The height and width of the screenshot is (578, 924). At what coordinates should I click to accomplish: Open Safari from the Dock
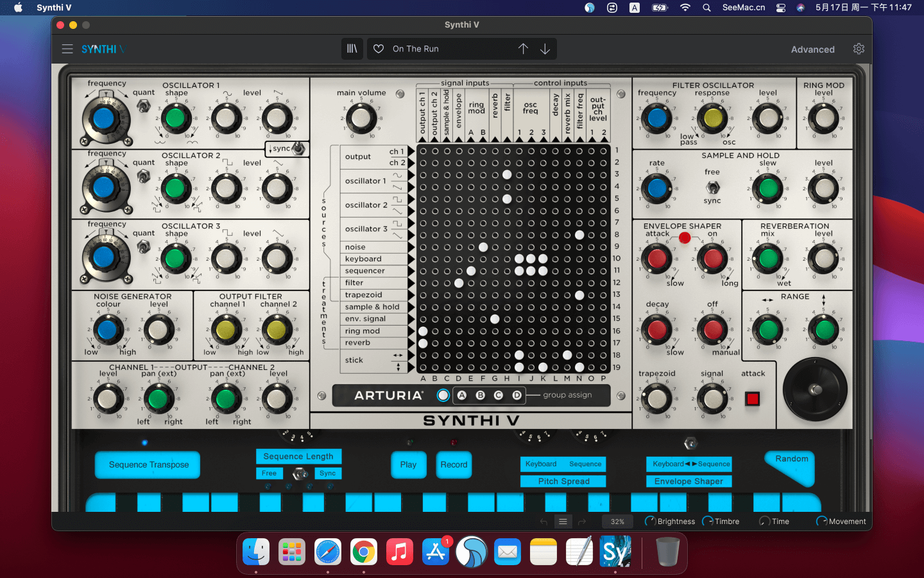(328, 552)
